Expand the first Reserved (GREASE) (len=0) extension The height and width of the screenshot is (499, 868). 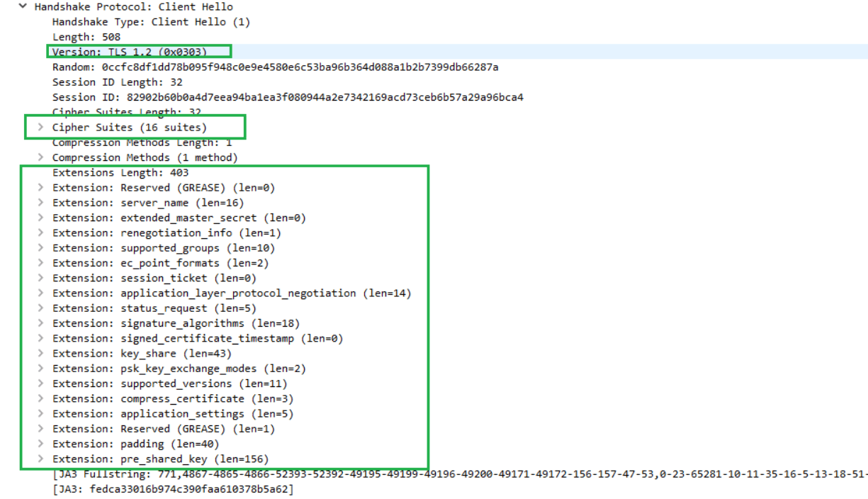[40, 188]
